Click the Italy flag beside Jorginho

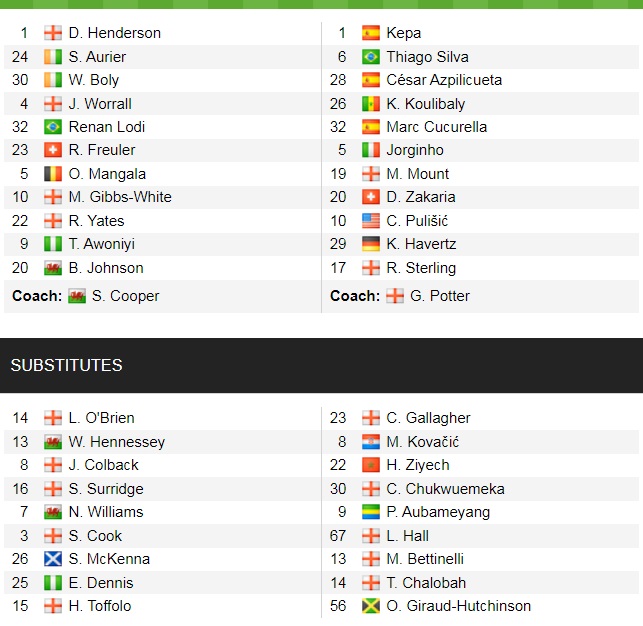tap(371, 151)
